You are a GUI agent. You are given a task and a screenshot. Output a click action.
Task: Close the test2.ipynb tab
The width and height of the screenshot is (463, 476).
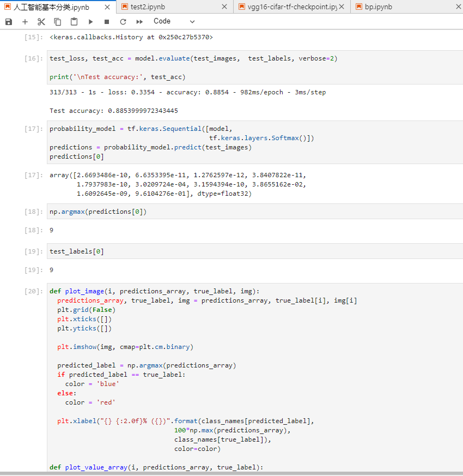coord(225,7)
